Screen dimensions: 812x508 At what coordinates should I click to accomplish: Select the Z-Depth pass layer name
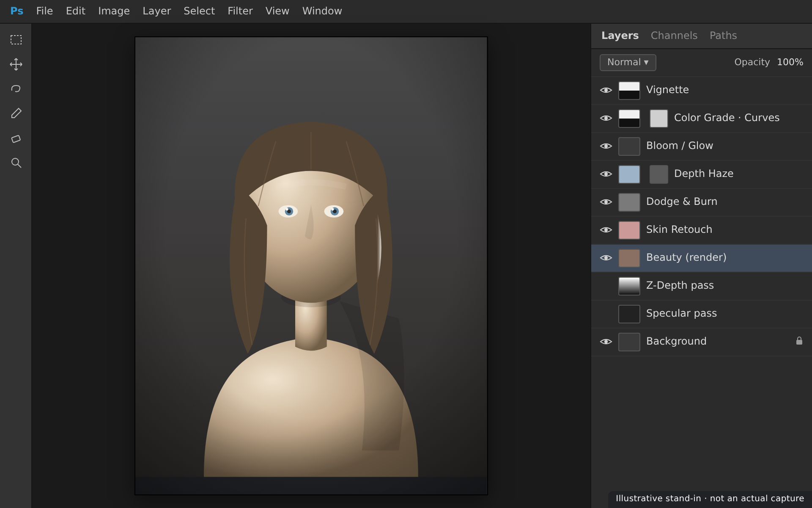click(680, 285)
